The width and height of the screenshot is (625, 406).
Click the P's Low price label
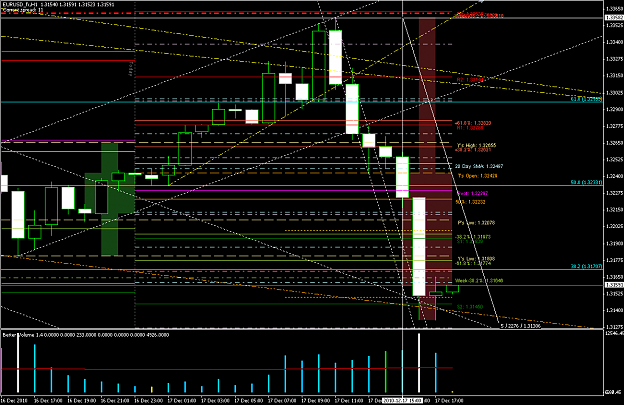(x=476, y=223)
